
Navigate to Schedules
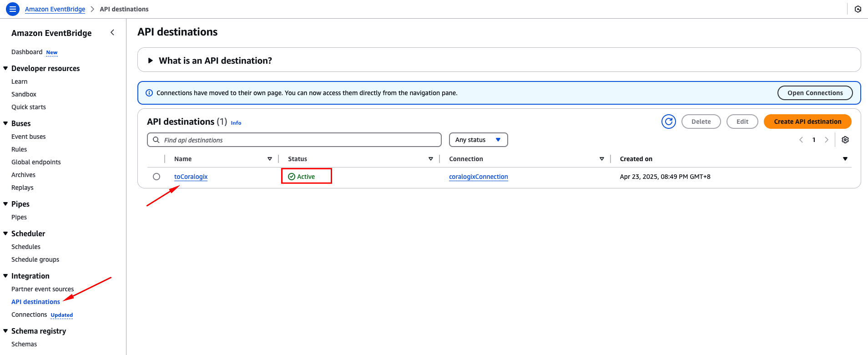[26, 247]
